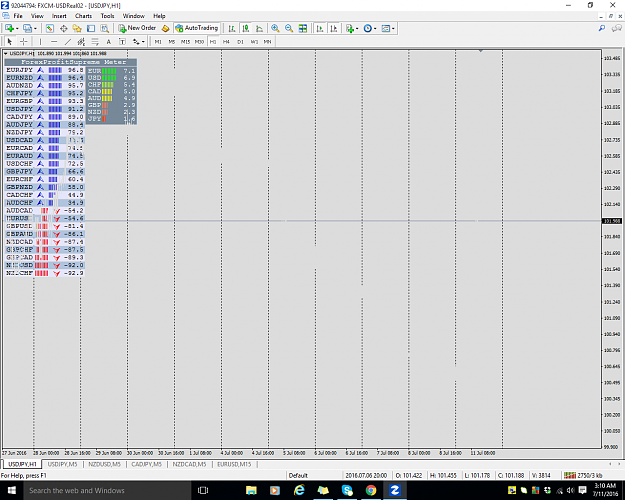Toggle the AutoTrading button
The width and height of the screenshot is (625, 500).
point(197,28)
